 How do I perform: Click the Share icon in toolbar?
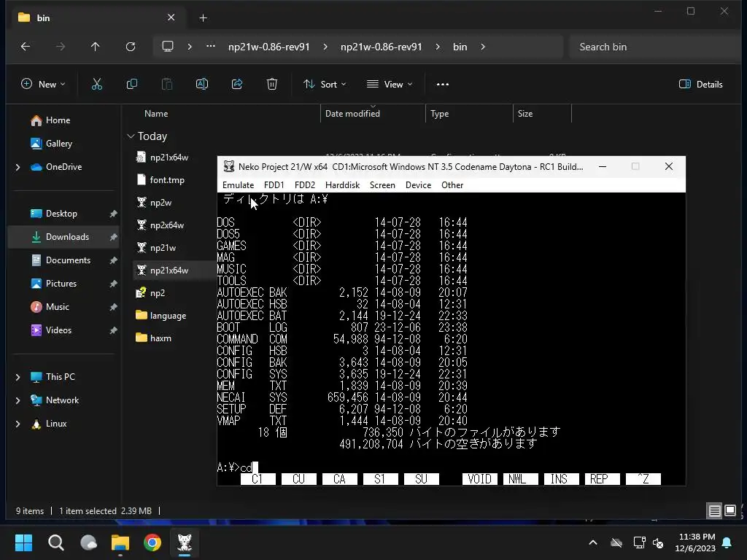237,85
